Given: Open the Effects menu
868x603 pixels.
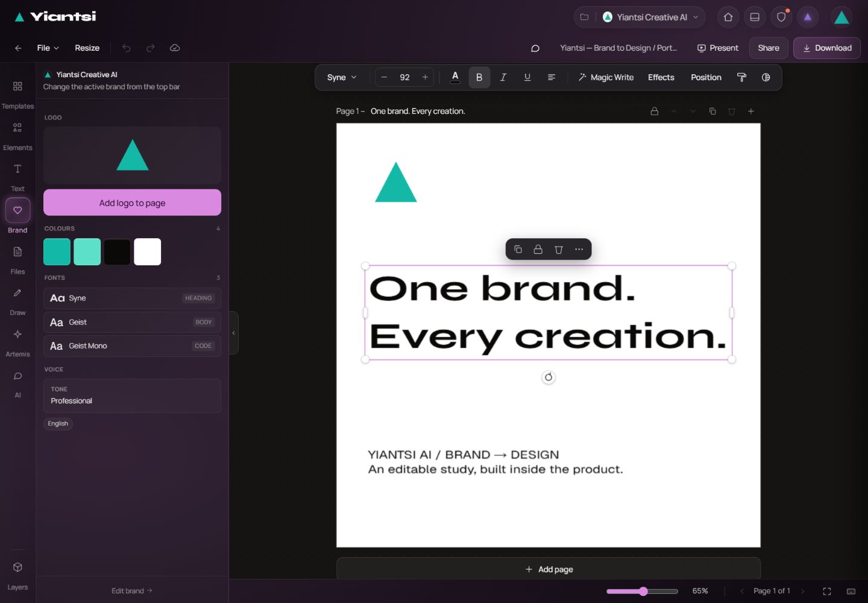Looking at the screenshot, I should (661, 77).
